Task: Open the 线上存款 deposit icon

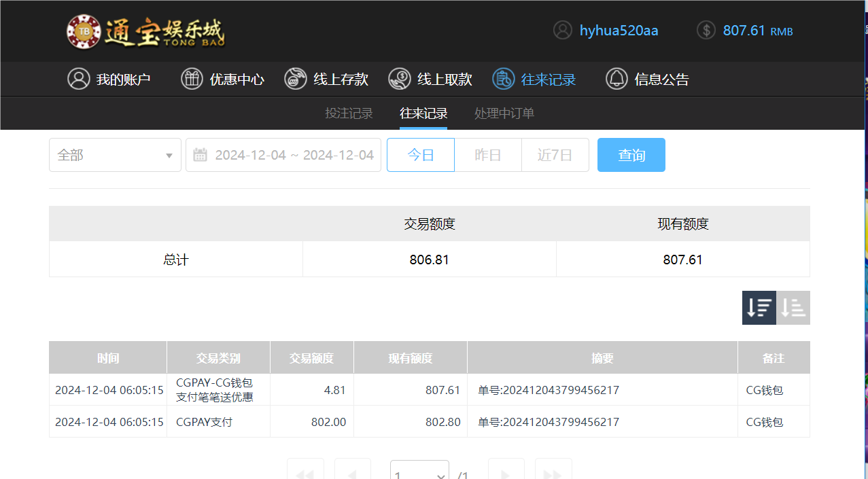Action: (295, 78)
